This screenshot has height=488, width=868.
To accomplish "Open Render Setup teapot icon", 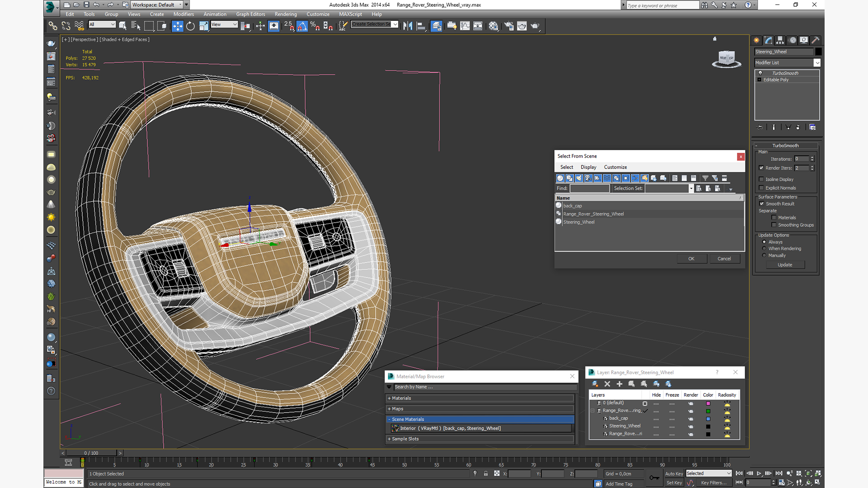I will pos(509,26).
